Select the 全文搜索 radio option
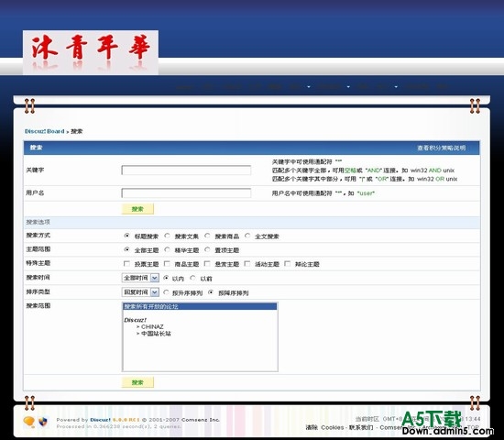Screen dimensions: 504x440 click(x=247, y=236)
